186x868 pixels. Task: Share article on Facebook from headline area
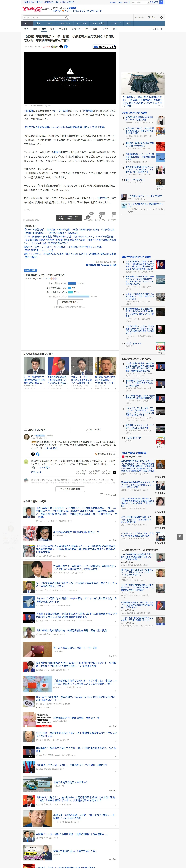tap(66, 47)
